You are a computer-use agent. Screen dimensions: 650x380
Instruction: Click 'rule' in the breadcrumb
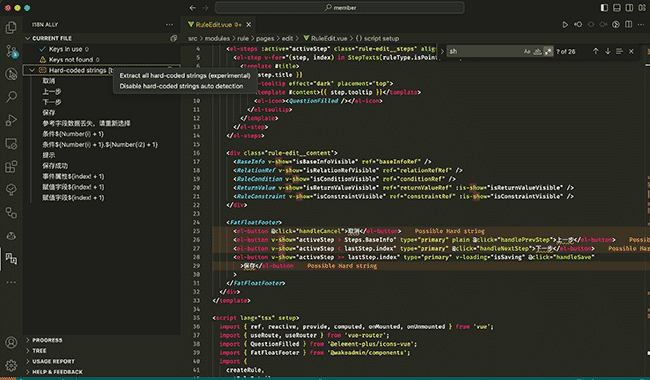[x=243, y=38]
